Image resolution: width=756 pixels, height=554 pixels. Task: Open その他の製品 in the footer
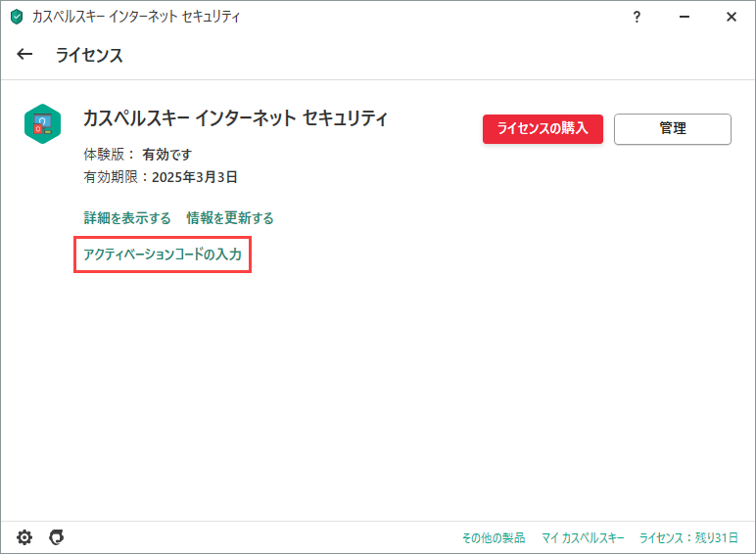click(x=494, y=537)
